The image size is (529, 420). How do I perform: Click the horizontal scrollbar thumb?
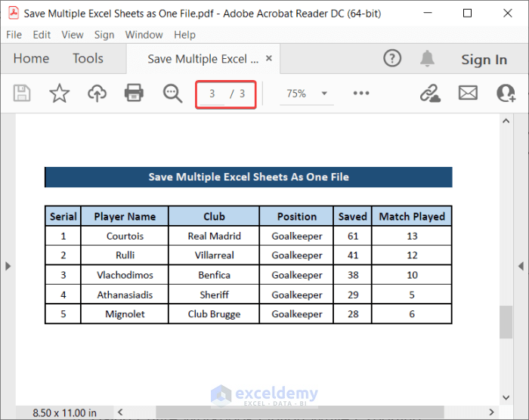(x=299, y=412)
